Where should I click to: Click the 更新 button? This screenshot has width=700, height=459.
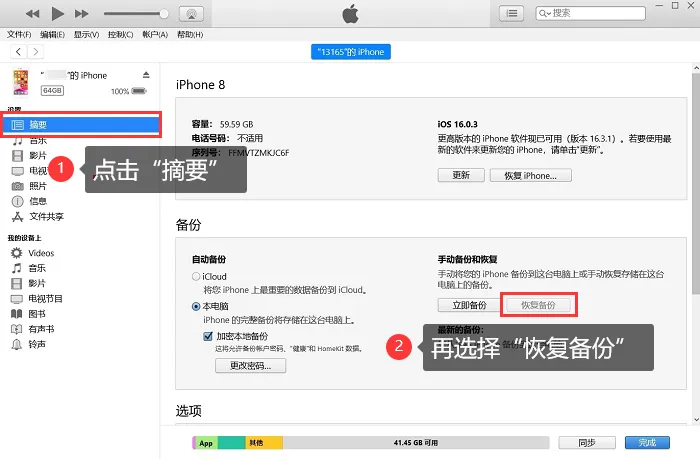point(461,175)
